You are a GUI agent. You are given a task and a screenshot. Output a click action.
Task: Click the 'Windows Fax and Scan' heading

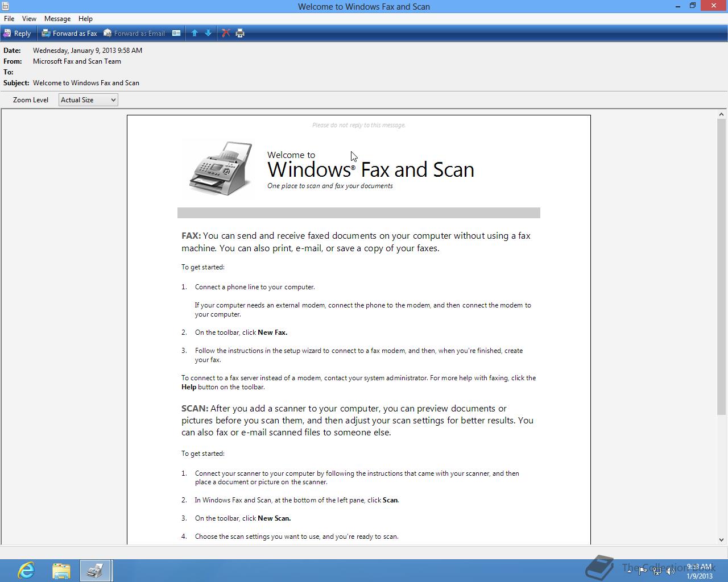[x=370, y=169]
